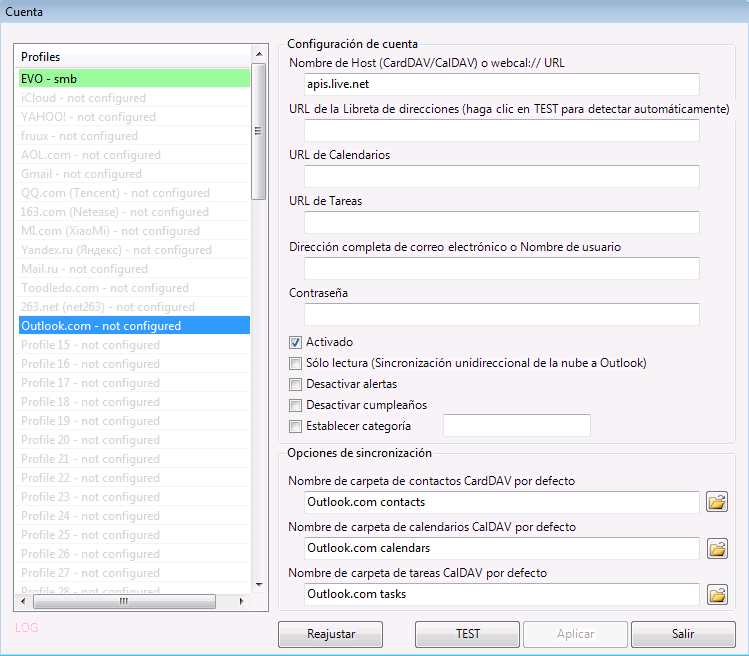Select 263.net (net263) profile
Viewport: 749px width, 656px height.
point(134,307)
